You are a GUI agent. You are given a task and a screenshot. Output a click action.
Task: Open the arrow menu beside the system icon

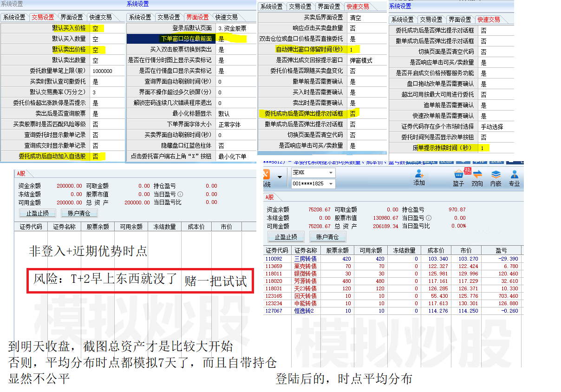[x=280, y=177]
